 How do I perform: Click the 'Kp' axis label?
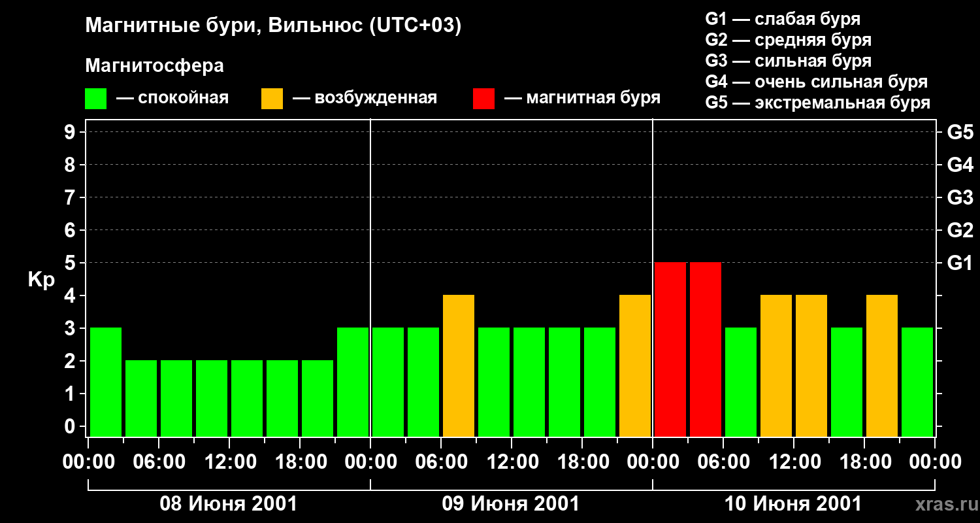42,280
